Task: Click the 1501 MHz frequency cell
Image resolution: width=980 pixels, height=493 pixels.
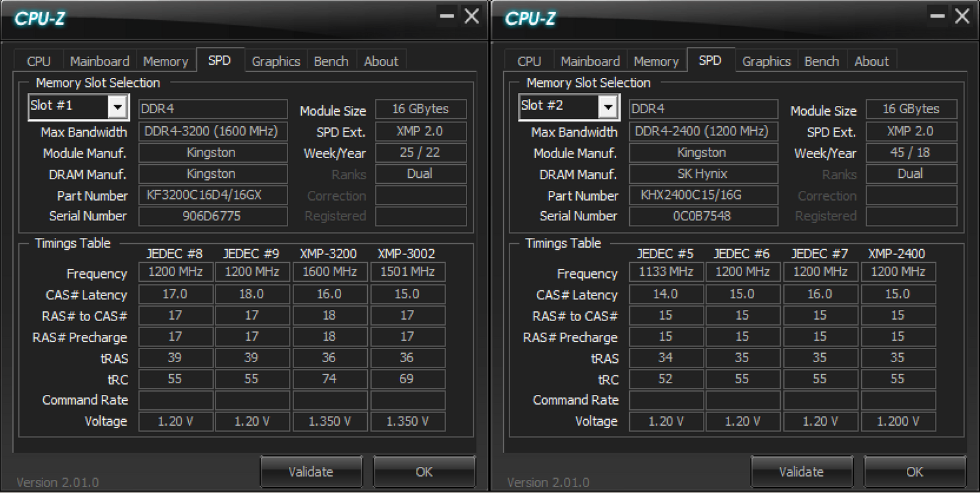Action: (407, 272)
